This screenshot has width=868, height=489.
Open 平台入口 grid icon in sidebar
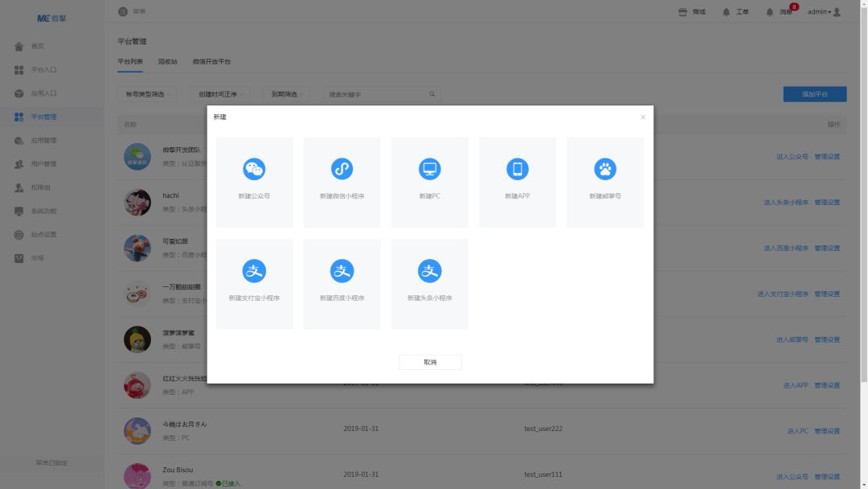click(18, 70)
